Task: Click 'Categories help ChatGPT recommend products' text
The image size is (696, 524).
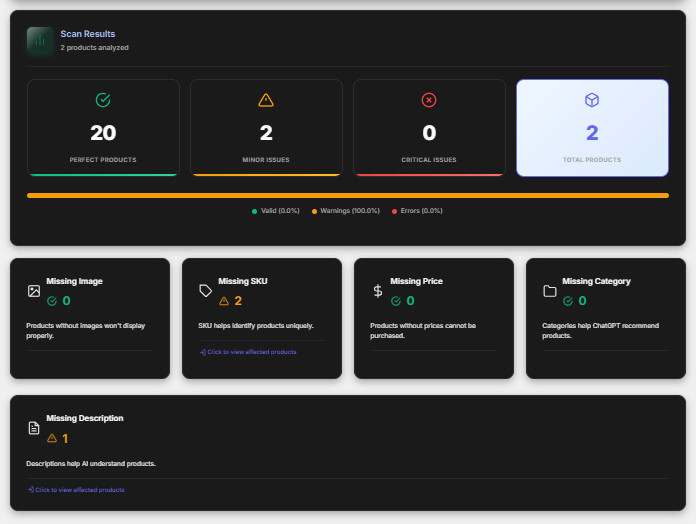Action: tap(600, 331)
